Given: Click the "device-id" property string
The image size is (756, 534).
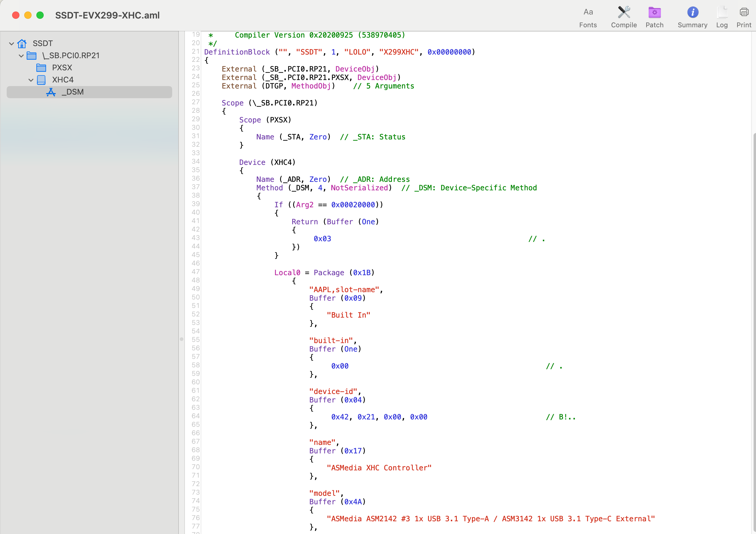Looking at the screenshot, I should pos(333,392).
